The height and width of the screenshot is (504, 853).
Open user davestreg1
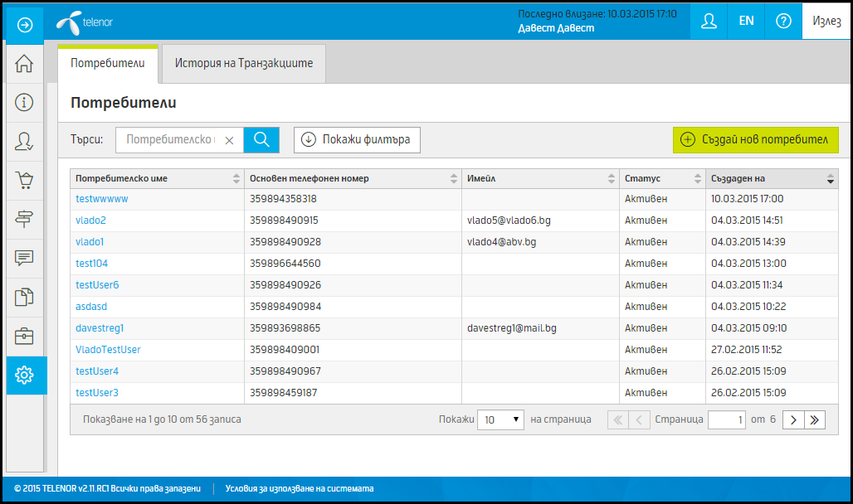coord(100,327)
